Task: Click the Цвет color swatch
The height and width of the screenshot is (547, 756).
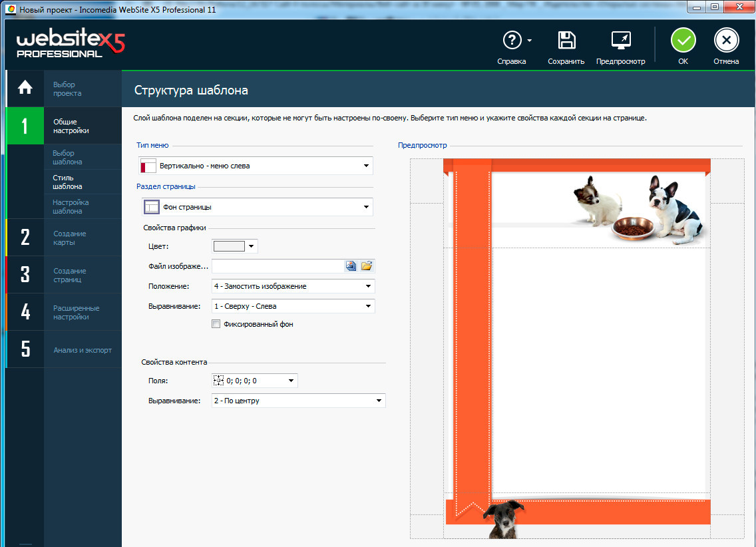Action: coord(229,246)
